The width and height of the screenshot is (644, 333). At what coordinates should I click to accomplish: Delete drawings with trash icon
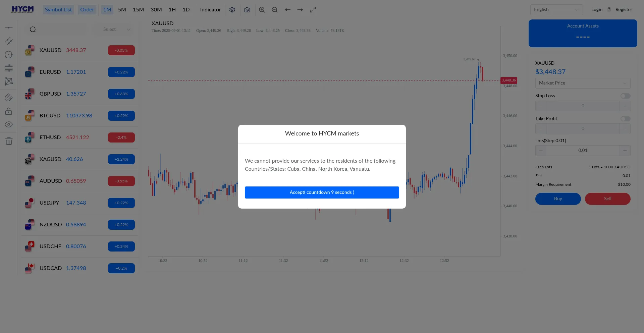click(x=9, y=141)
